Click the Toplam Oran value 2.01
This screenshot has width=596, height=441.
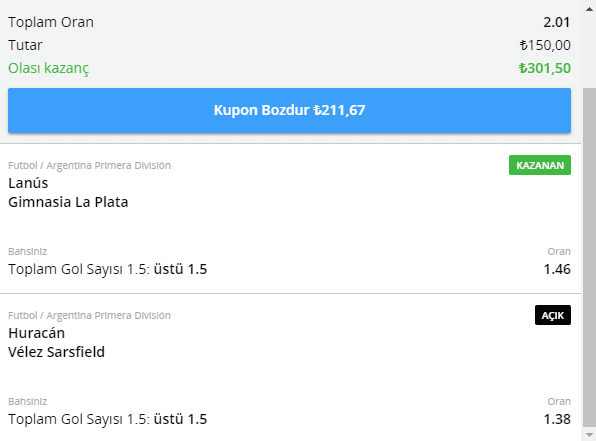pos(556,22)
